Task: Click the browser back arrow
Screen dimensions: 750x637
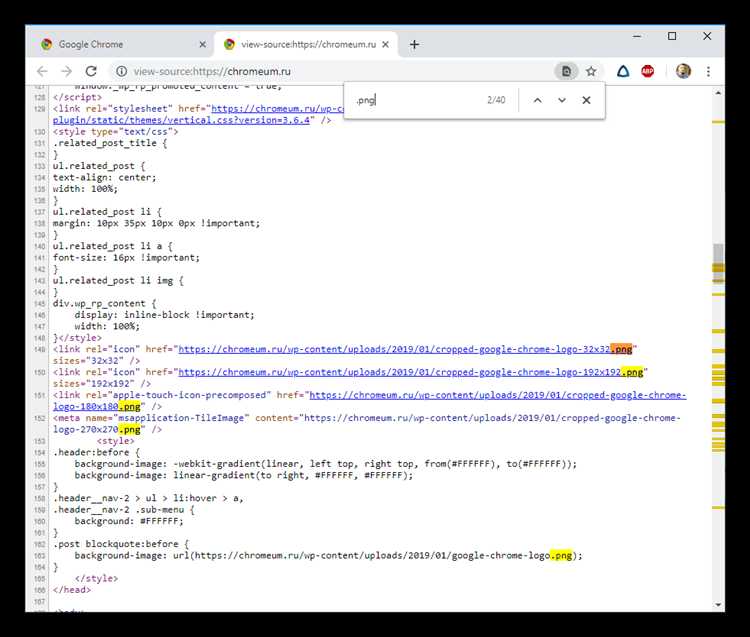Action: (x=42, y=71)
